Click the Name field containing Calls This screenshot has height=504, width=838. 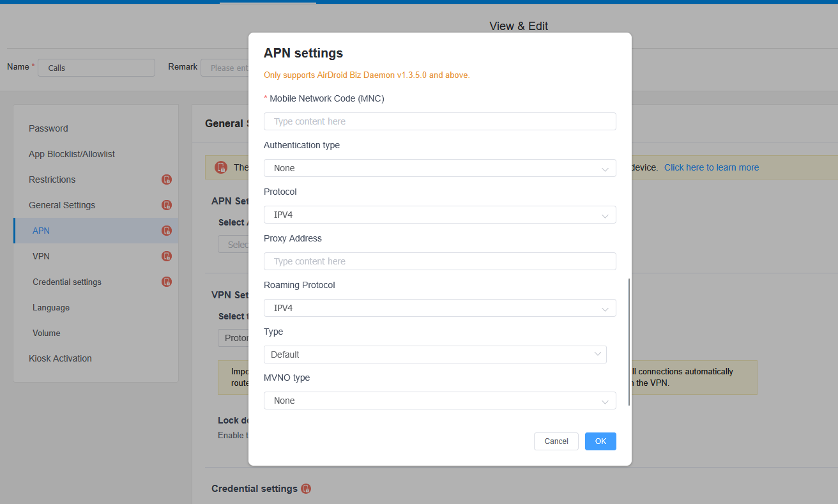[96, 68]
